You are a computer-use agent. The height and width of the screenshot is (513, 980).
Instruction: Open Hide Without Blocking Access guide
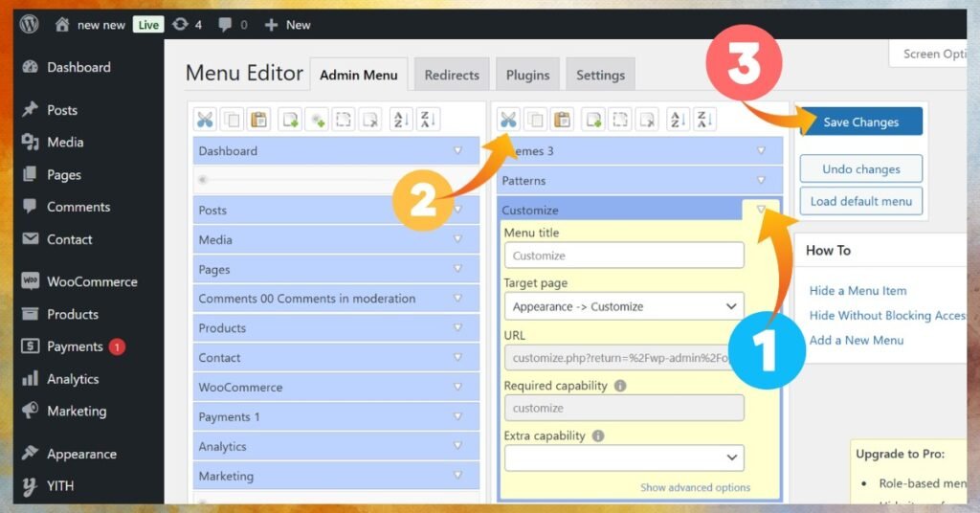(887, 316)
